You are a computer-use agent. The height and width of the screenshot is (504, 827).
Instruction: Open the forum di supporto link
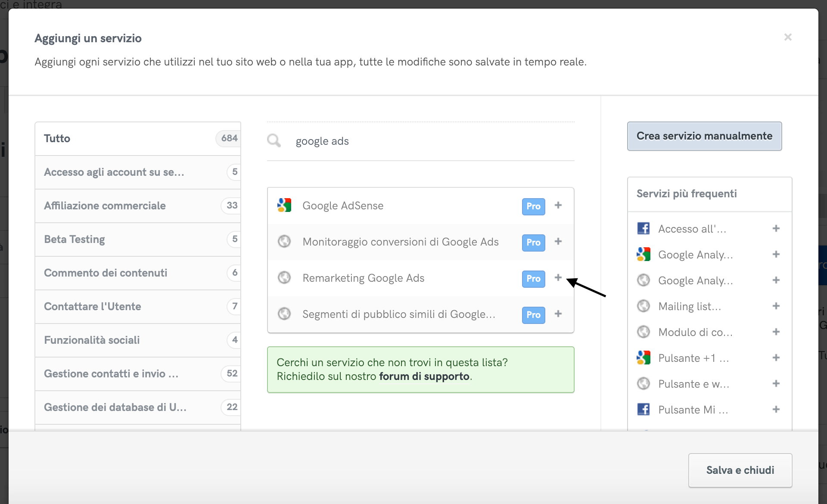[424, 376]
